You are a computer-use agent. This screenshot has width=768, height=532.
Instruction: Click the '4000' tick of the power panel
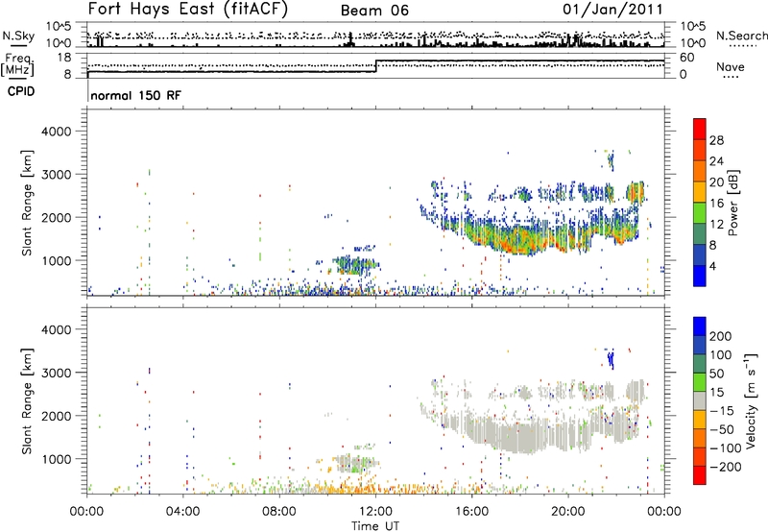pos(57,132)
